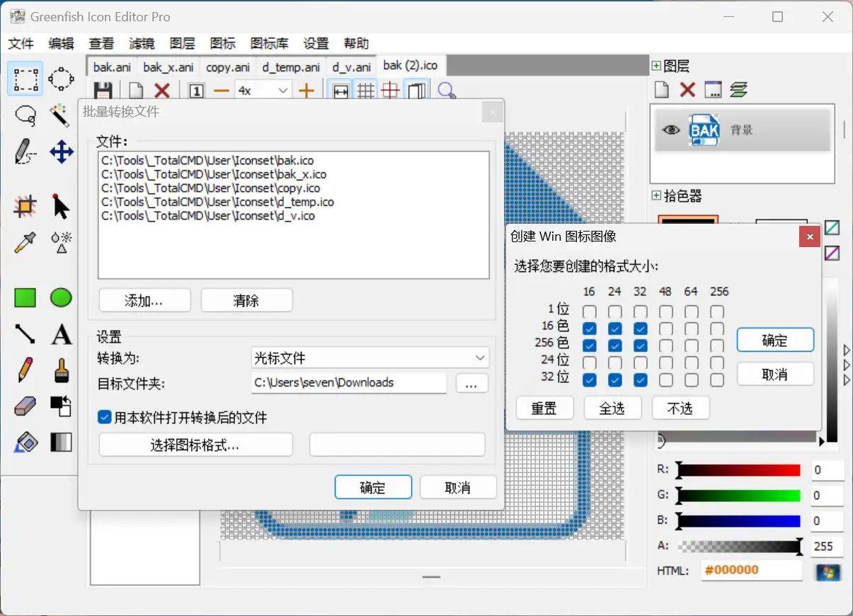Enable the 1位 16 size checkbox
This screenshot has width=853, height=616.
click(x=589, y=312)
